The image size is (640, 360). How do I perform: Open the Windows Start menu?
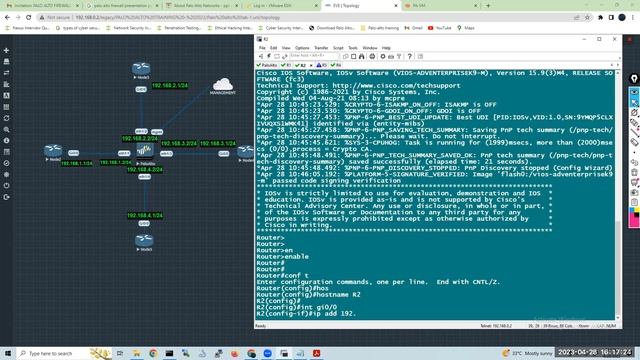click(8, 353)
